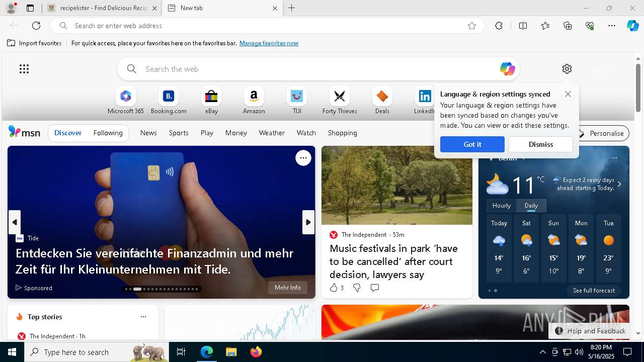Screen dimensions: 644x362
Task: Click the address bar field
Action: (x=267, y=26)
